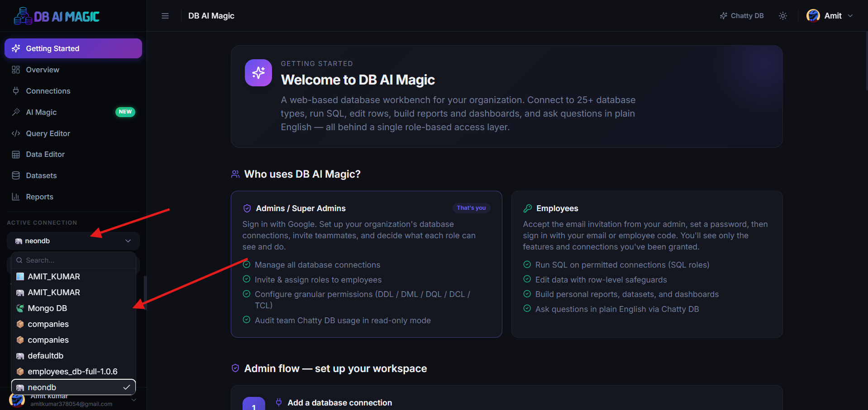Open the Datasets sidebar item
868x410 pixels.
(73, 175)
